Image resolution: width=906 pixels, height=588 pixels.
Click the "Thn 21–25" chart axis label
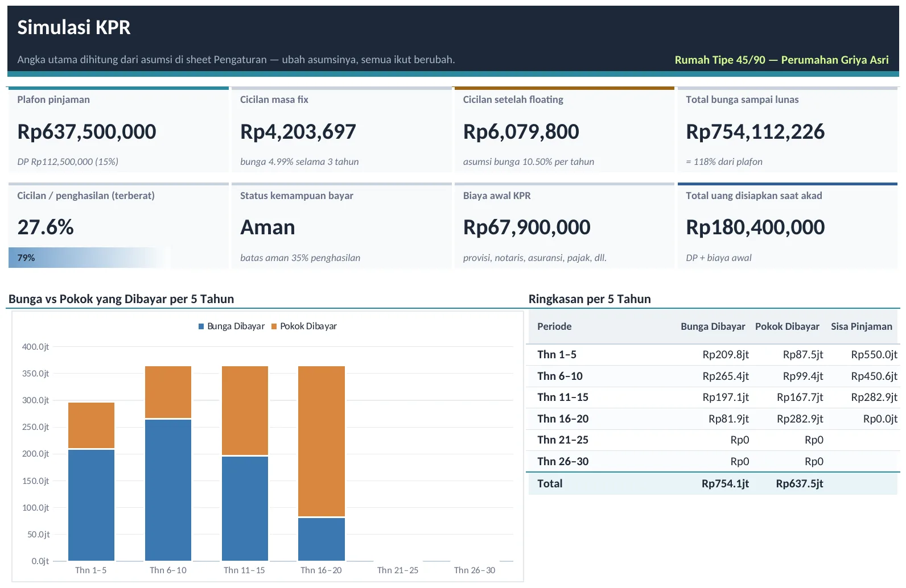[398, 570]
